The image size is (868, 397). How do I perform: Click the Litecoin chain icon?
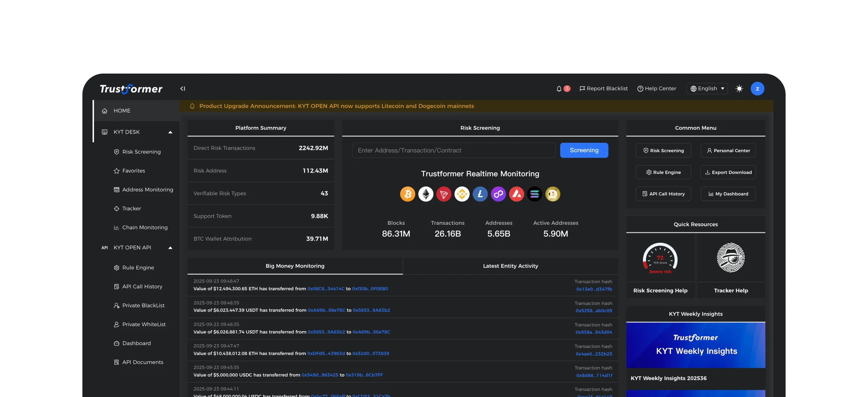coord(480,194)
